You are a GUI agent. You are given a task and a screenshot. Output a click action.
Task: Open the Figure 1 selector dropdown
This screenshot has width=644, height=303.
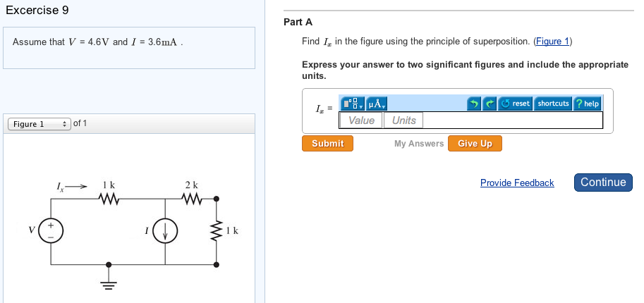click(x=39, y=124)
